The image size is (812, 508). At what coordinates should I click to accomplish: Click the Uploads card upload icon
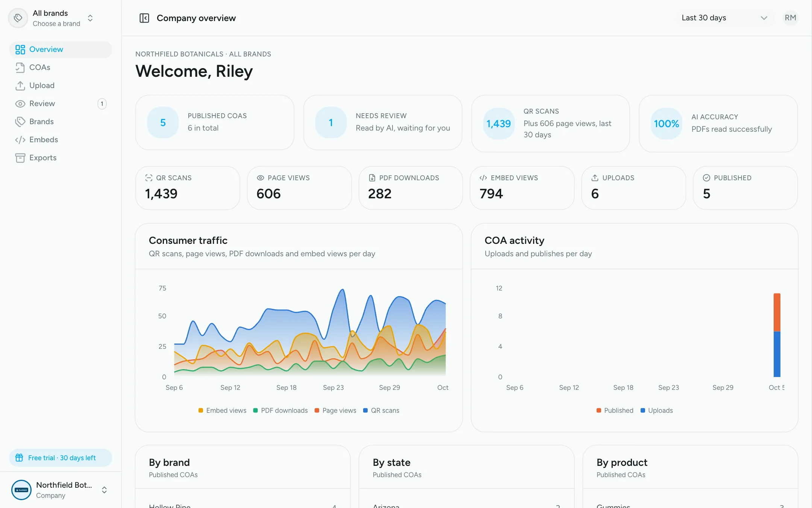(595, 178)
